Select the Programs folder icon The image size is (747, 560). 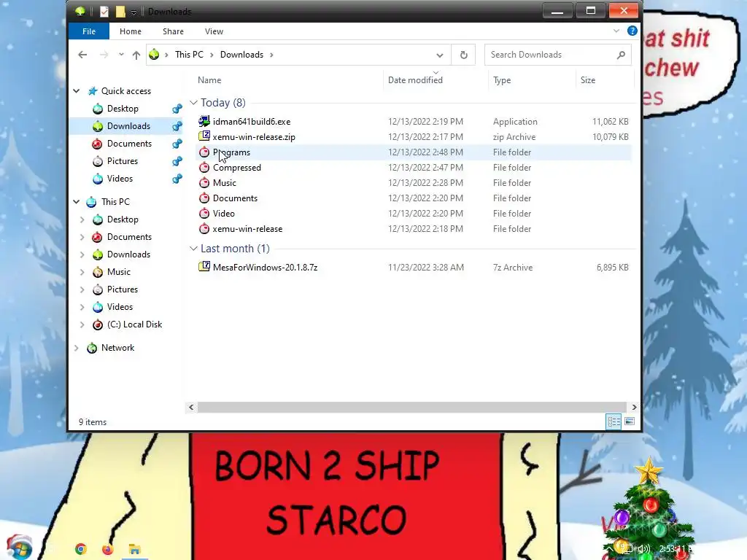204,152
